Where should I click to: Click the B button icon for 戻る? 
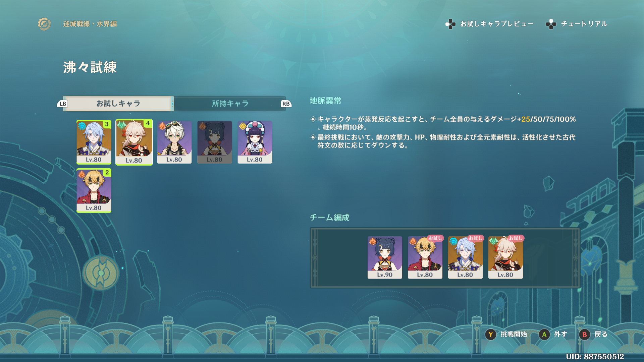pos(584,334)
